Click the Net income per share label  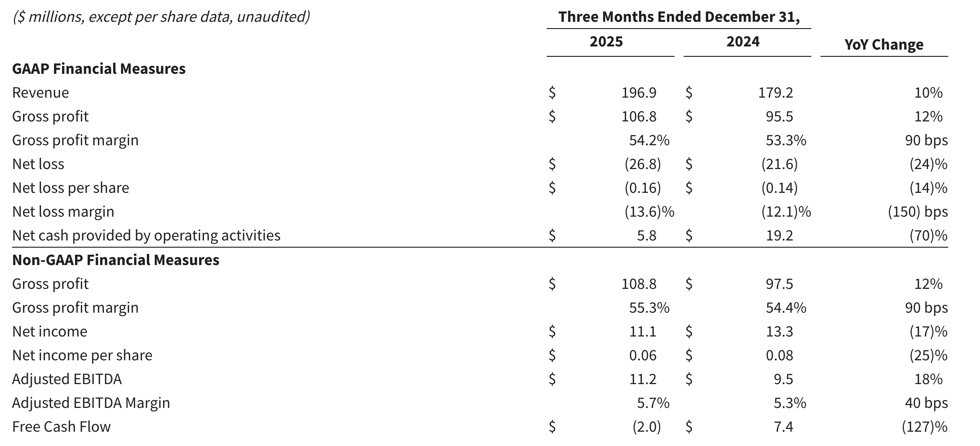pos(82,355)
